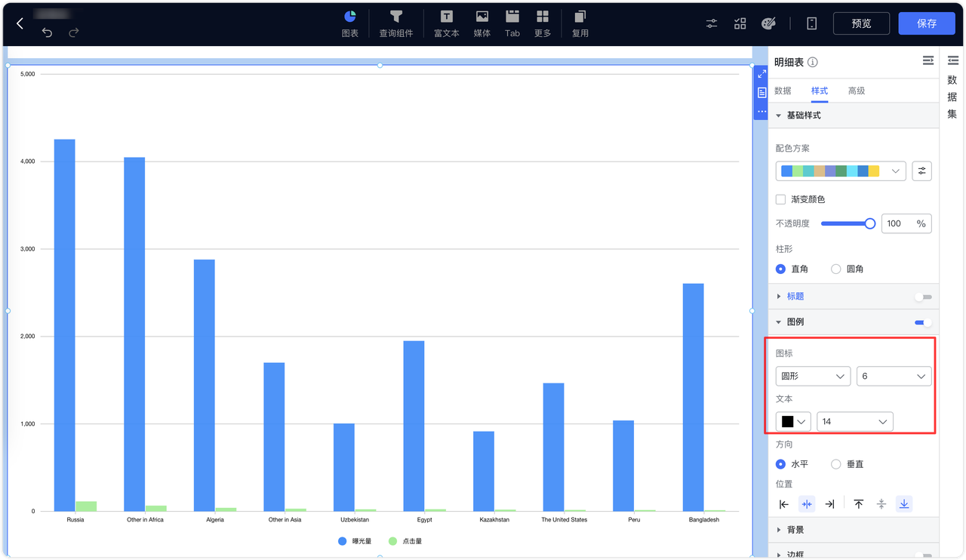966x560 pixels.
Task: Align legend to the right
Action: tap(829, 504)
